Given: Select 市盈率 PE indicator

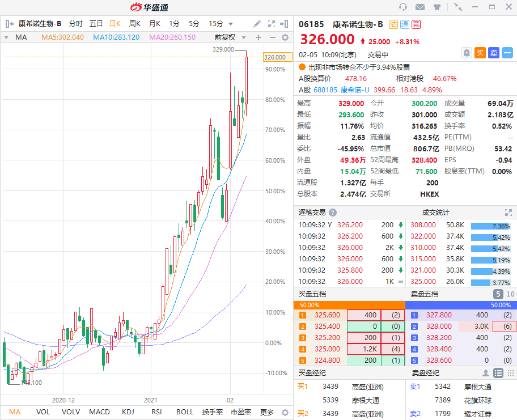Looking at the screenshot, I should (241, 412).
